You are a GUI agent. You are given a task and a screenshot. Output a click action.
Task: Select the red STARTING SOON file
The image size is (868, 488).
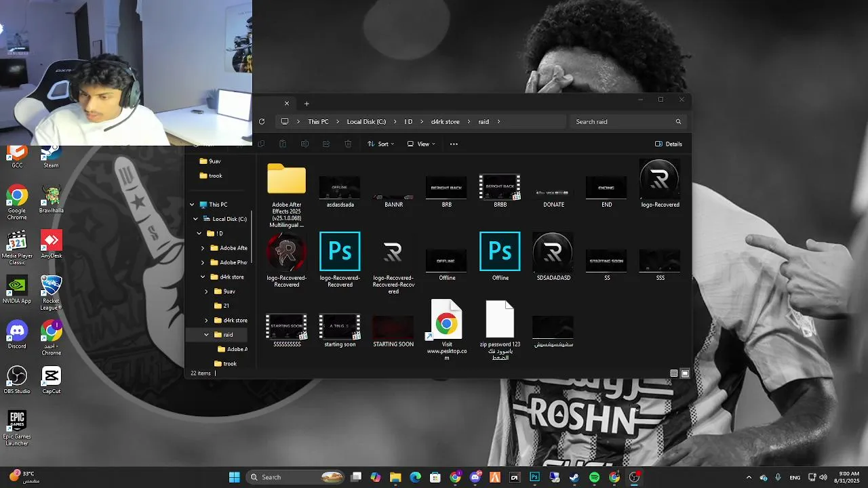(x=393, y=331)
